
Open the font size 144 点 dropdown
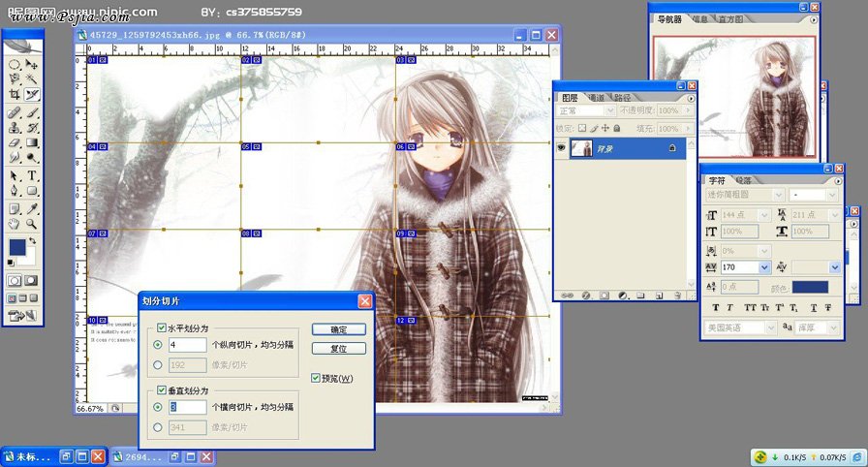[745, 215]
